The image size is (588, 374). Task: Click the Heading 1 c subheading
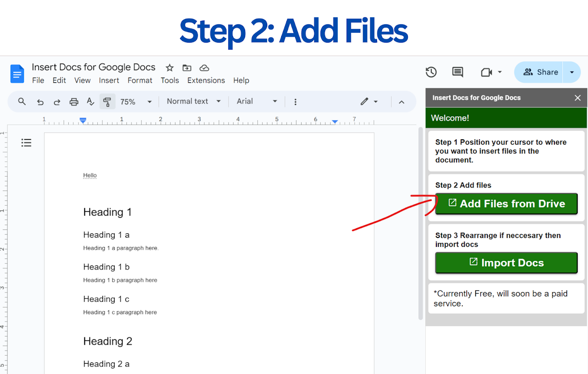[x=106, y=299]
